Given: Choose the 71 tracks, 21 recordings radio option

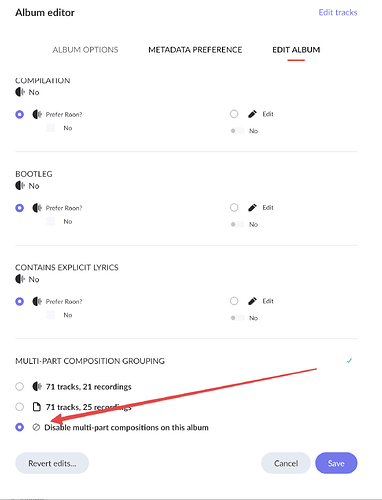Looking at the screenshot, I should pyautogui.click(x=20, y=387).
